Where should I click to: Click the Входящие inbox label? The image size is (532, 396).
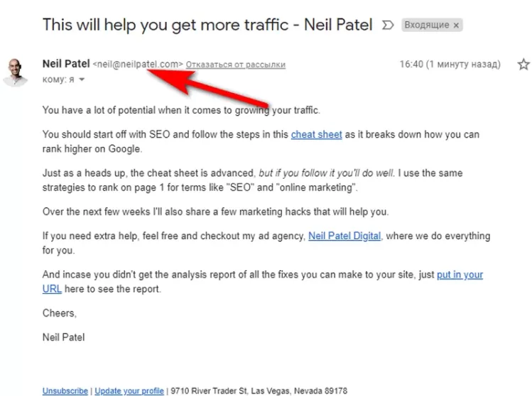tap(426, 25)
